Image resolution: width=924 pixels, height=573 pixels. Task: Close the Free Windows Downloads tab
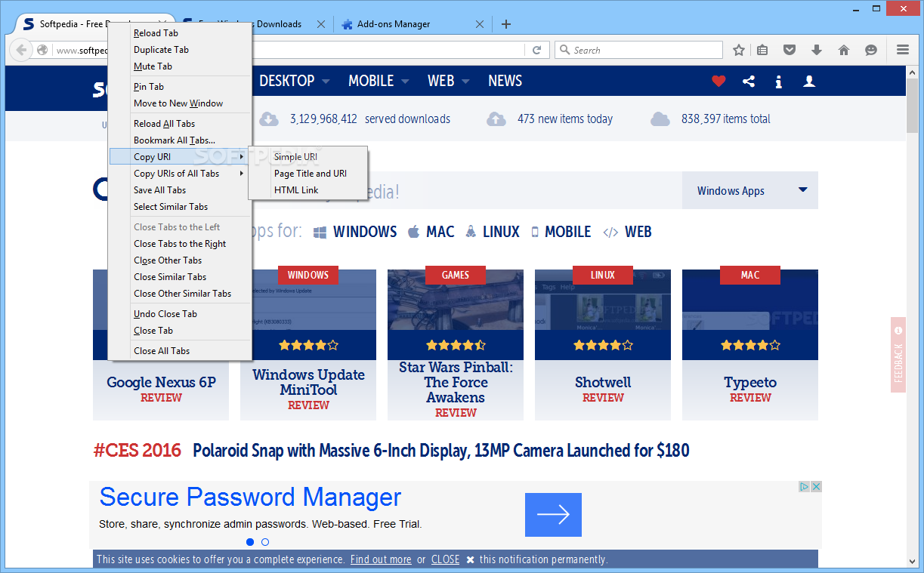[x=321, y=24]
